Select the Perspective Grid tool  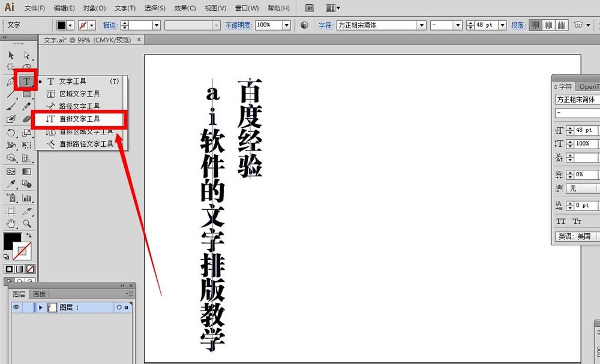click(26, 158)
